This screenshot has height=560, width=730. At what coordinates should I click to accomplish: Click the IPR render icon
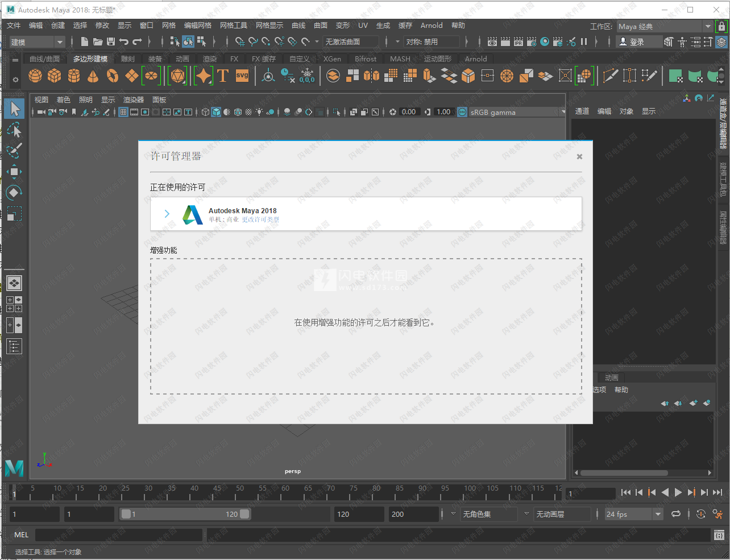[519, 42]
